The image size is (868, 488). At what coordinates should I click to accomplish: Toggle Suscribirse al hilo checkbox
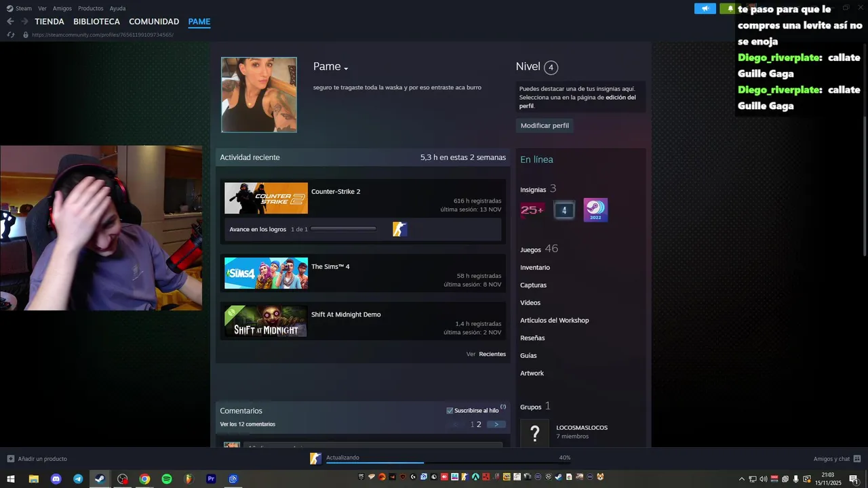tap(450, 411)
